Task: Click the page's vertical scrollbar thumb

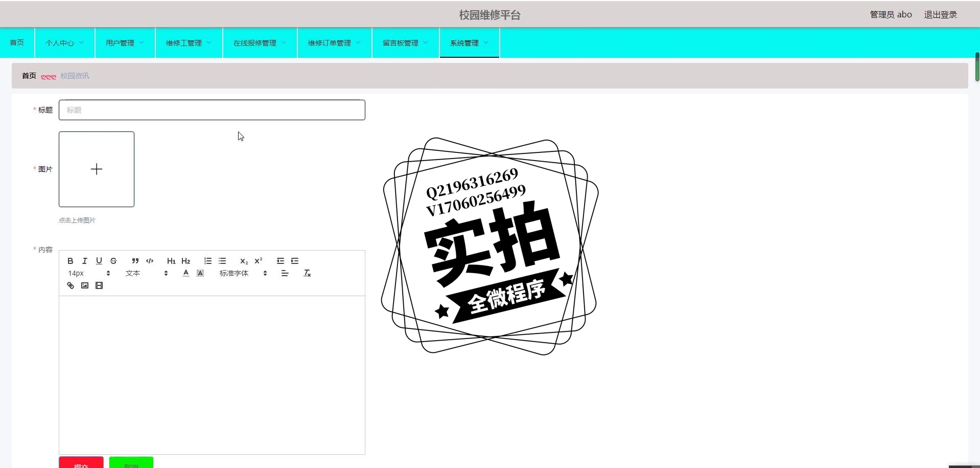Action: [977, 66]
